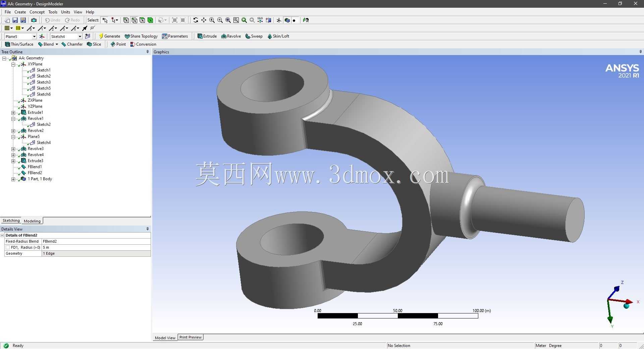This screenshot has height=349, width=644.
Task: Click the New file icon
Action: [7, 20]
